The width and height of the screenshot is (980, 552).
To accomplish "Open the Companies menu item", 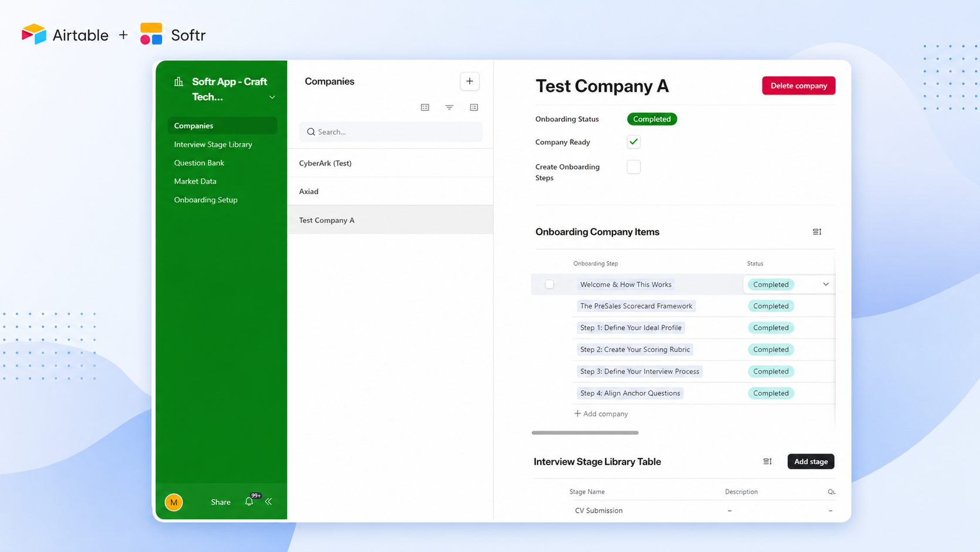I will point(222,126).
